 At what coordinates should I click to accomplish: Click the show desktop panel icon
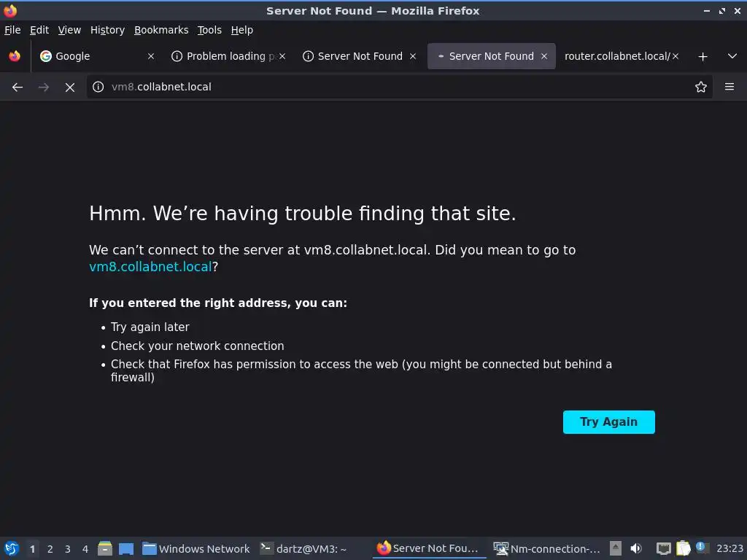pyautogui.click(x=126, y=548)
